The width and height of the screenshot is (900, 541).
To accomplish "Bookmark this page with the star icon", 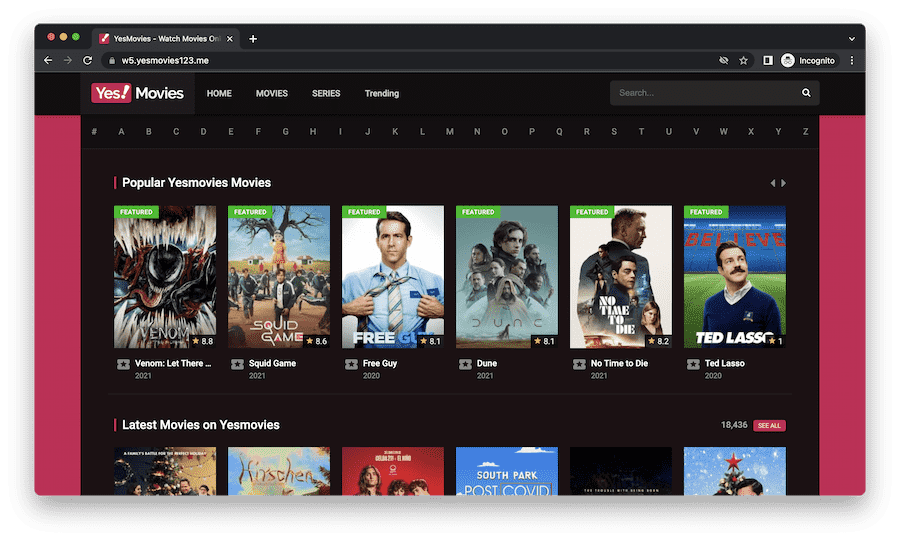I will 743,60.
